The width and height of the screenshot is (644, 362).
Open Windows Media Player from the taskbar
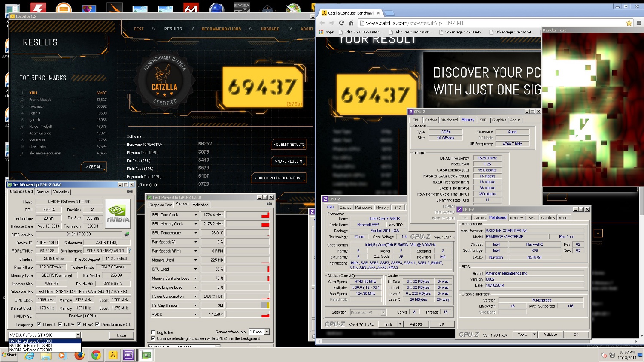coord(62,355)
